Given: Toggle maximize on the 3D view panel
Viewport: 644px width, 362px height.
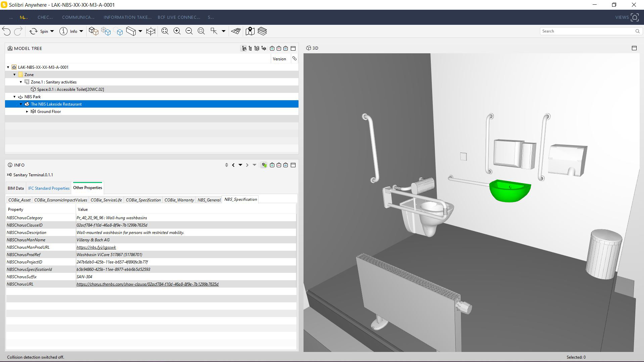Looking at the screenshot, I should pos(634,48).
